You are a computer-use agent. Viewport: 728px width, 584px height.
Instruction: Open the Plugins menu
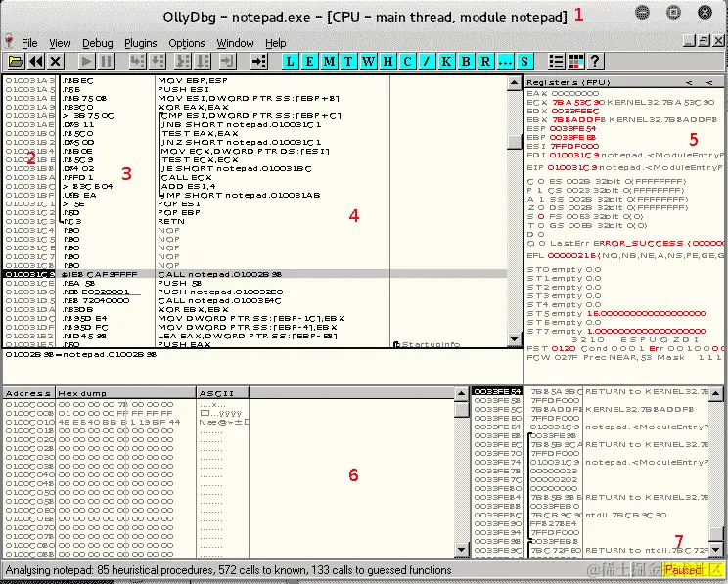tap(140, 43)
